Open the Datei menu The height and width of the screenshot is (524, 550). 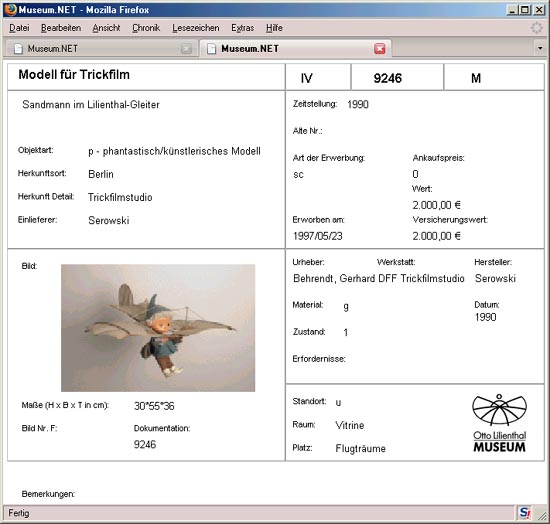click(19, 28)
